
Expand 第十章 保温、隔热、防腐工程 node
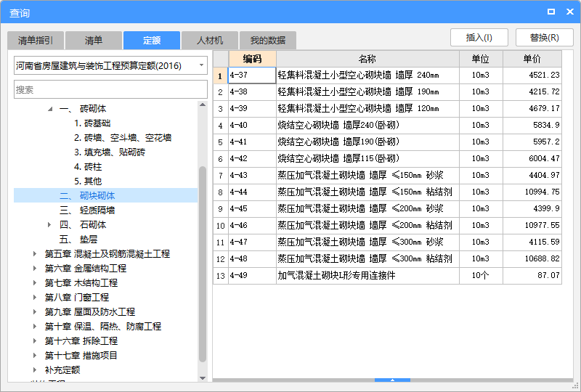click(34, 327)
